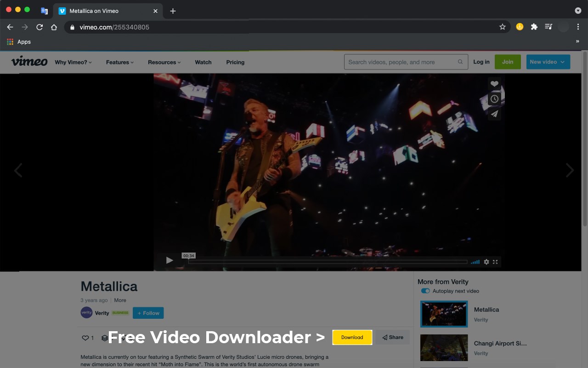Click the search magnifier icon
Image resolution: width=588 pixels, height=368 pixels.
[460, 62]
